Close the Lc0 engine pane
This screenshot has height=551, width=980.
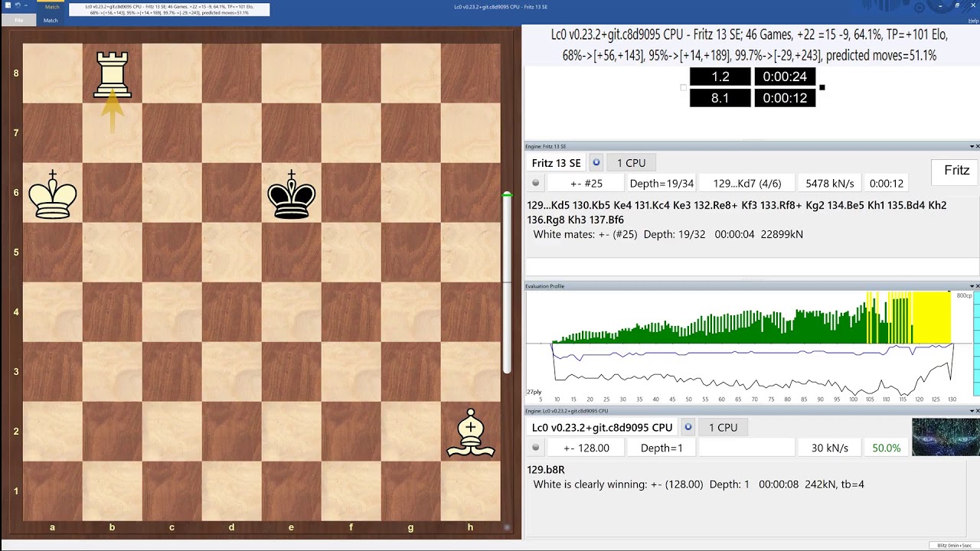[x=976, y=411]
